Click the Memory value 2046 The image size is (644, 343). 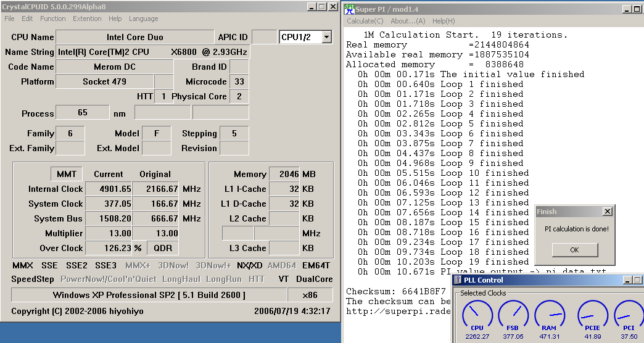point(284,174)
